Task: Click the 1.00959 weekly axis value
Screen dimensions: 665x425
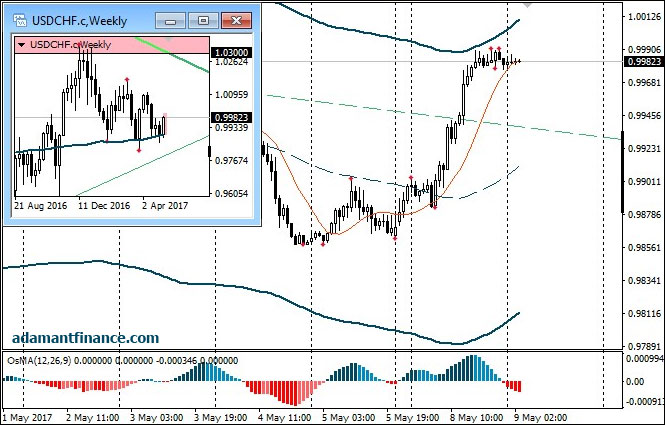Action: pyautogui.click(x=232, y=95)
